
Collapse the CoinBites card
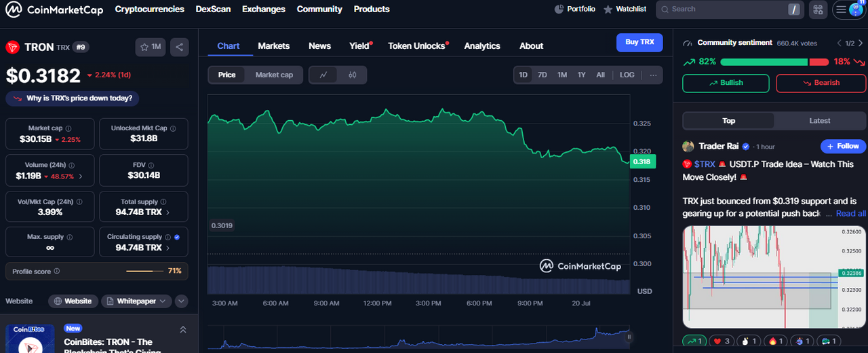(x=183, y=330)
